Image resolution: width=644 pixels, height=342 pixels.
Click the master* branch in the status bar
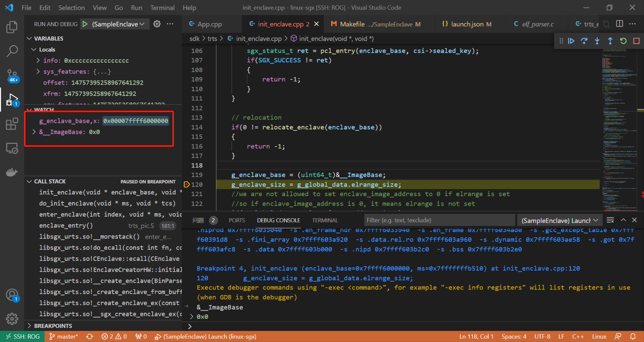point(64,336)
